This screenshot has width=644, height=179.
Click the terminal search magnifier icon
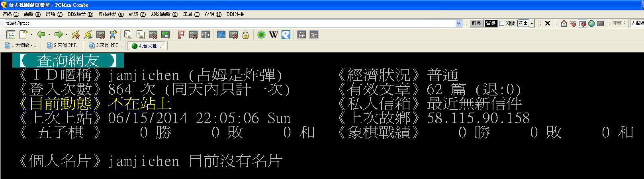coord(165,35)
